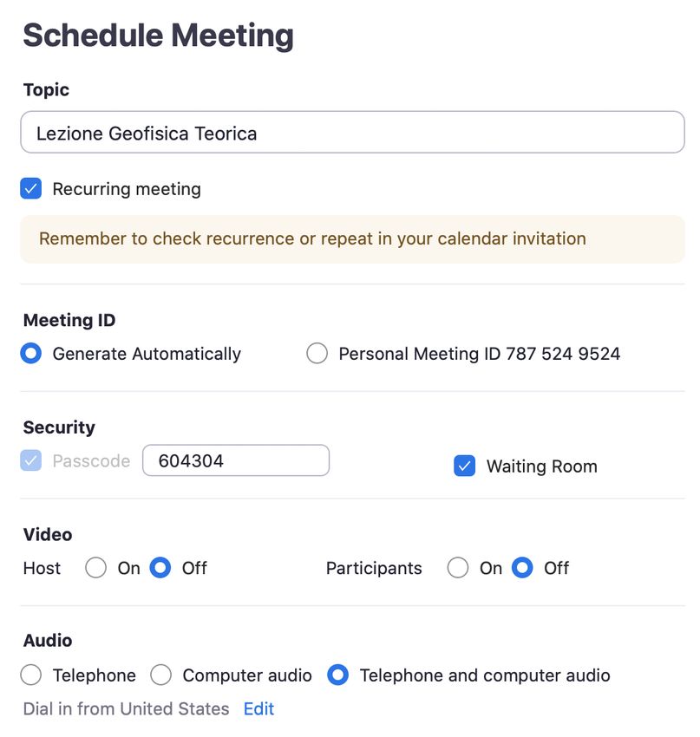
Task: Turn Host video On
Action: point(96,568)
